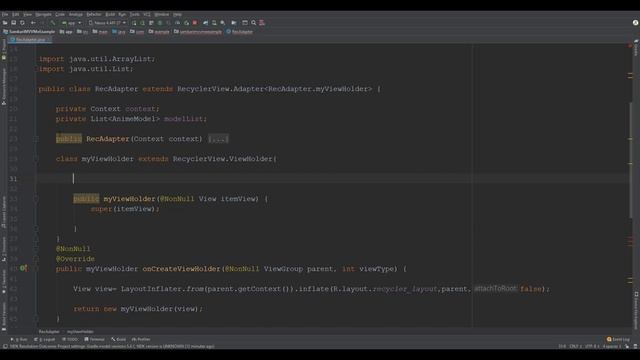Click the bottom breadcrumb 'myViewHolder'
Viewport: 640px width, 360px height.
pyautogui.click(x=80, y=331)
